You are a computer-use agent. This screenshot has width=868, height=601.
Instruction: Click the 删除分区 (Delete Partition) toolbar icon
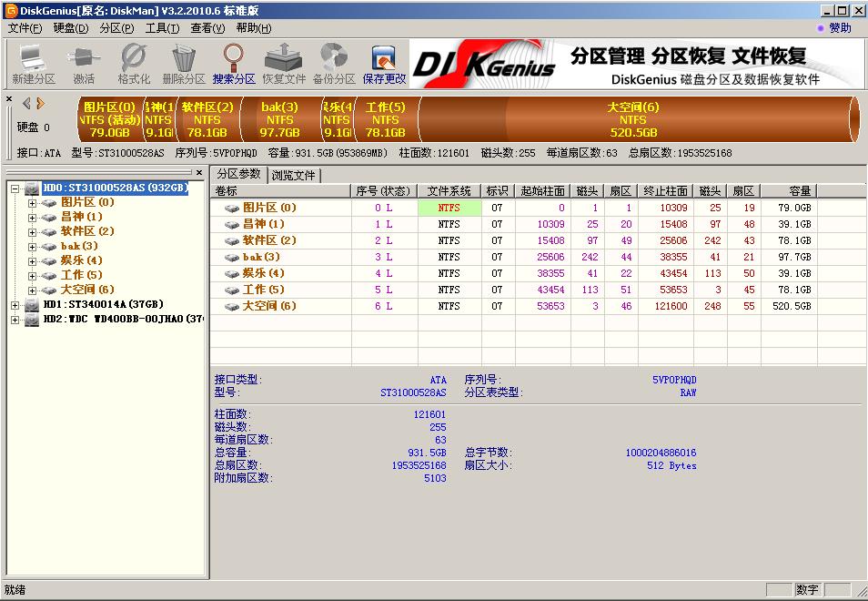(x=184, y=65)
